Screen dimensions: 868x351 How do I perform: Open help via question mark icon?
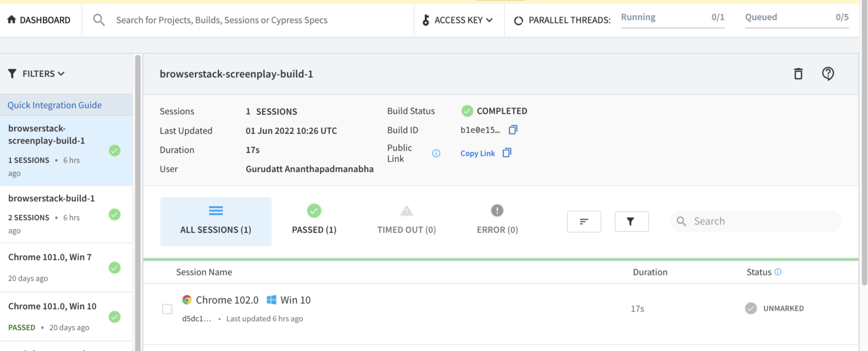point(828,74)
